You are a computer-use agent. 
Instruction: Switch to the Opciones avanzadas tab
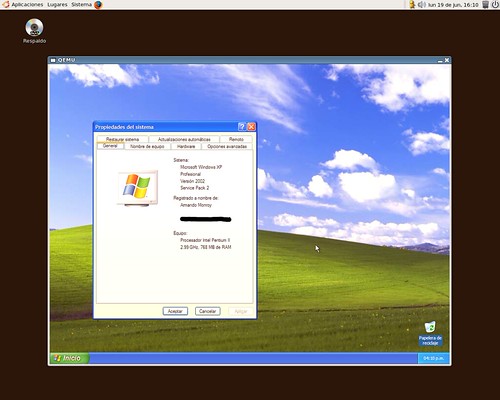(227, 146)
